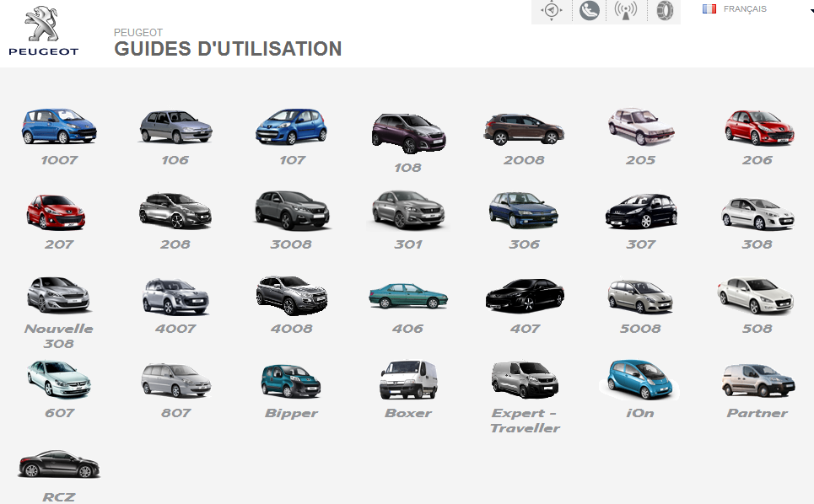
Task: Click the white Boxer van image
Action: [x=407, y=379]
